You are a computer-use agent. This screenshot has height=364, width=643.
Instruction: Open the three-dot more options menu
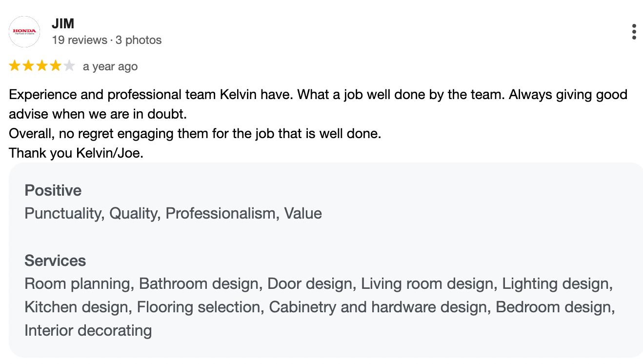coord(634,32)
